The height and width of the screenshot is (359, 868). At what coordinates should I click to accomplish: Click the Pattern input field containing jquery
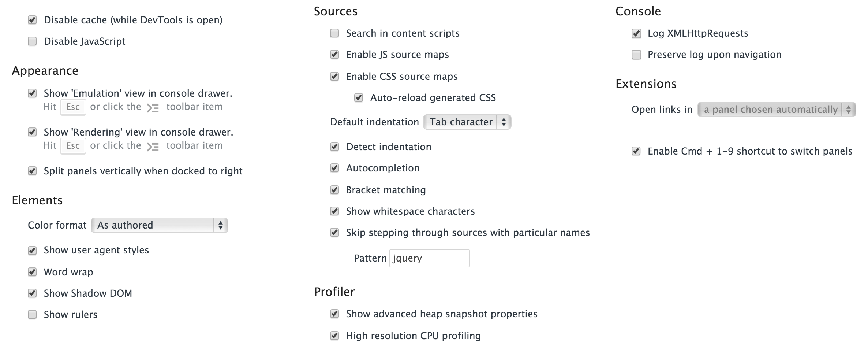coord(430,258)
